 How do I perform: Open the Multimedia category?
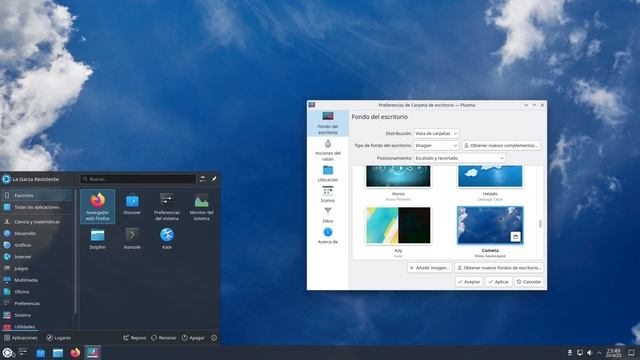coord(37,280)
